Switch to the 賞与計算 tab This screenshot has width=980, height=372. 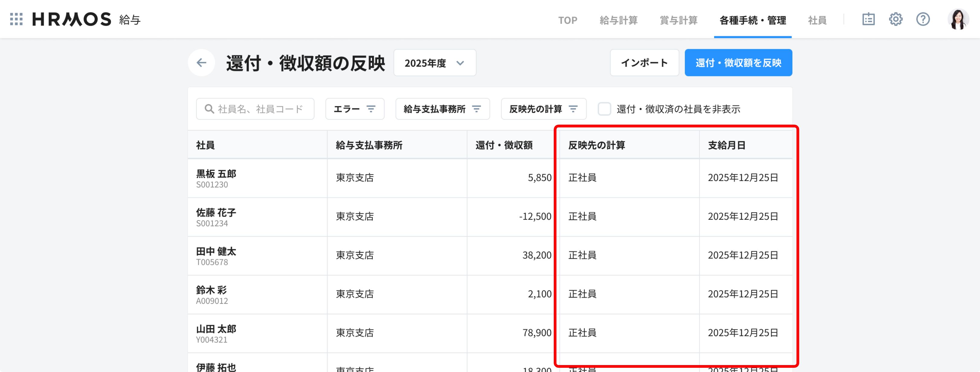coord(678,20)
